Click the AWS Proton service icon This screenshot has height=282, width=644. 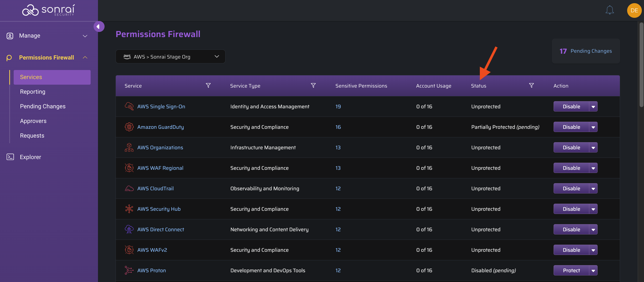pos(129,270)
